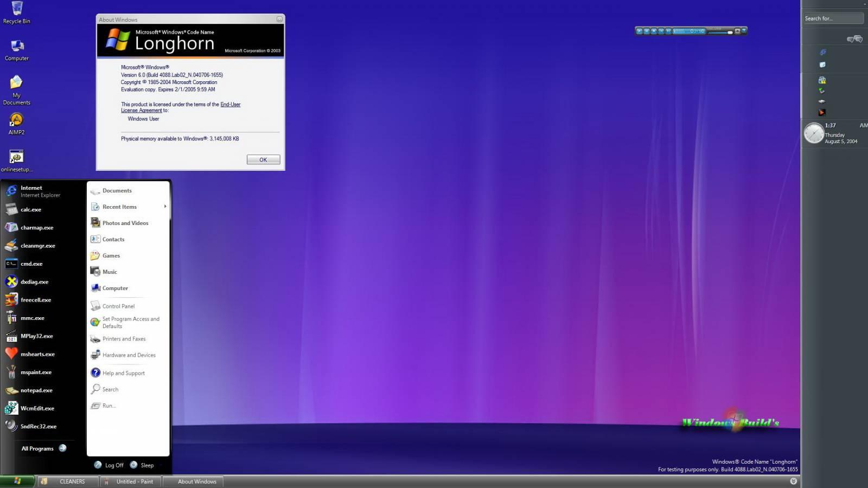Viewport: 868px width, 488px height.
Task: Click the Sleep button
Action: [142, 465]
